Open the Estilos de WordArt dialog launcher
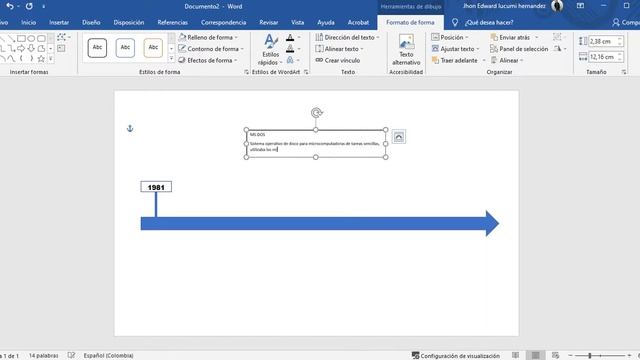 [x=306, y=72]
